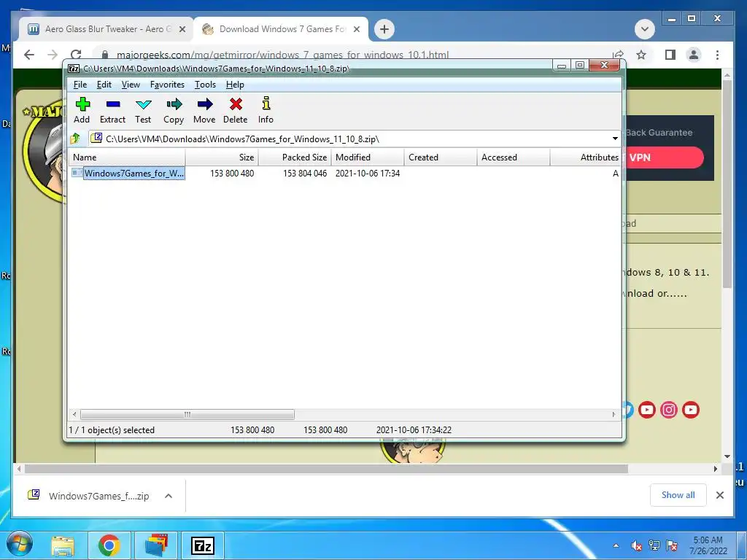Open Chrome profile icon
Viewport: 747px width, 560px height.
pyautogui.click(x=694, y=55)
